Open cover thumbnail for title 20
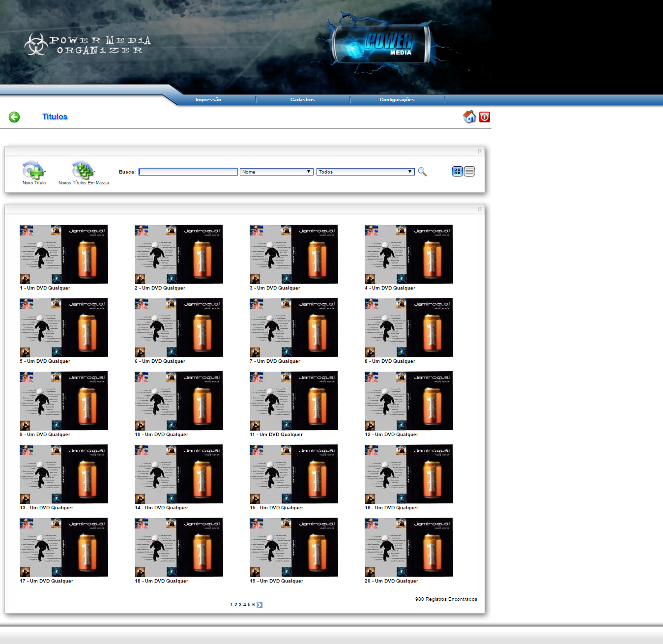663x644 pixels. tap(409, 547)
